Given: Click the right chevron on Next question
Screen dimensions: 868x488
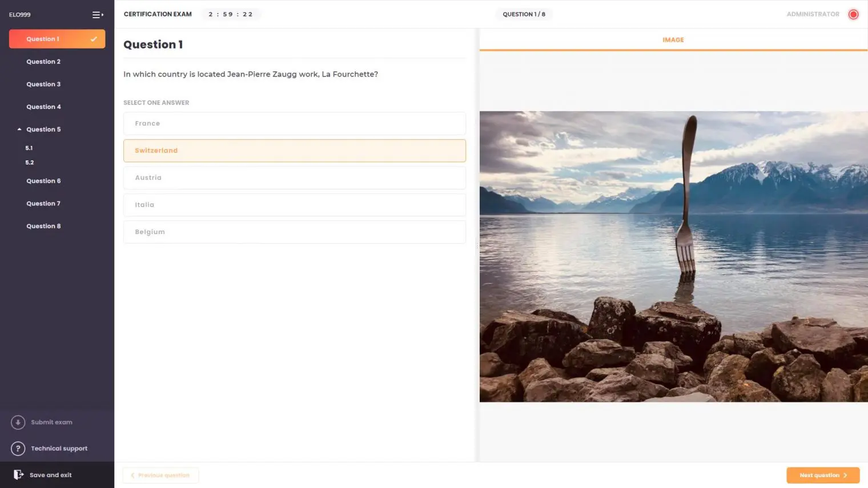Looking at the screenshot, I should point(845,475).
